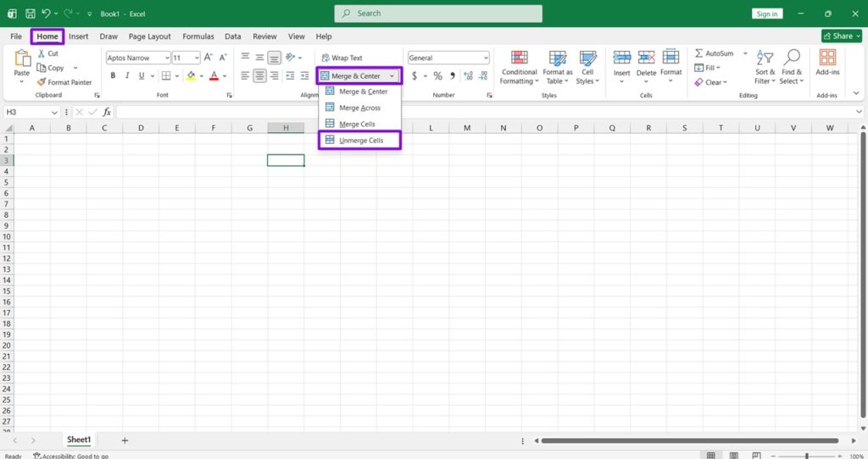This screenshot has width=868, height=459.
Task: Click the Save icon in title bar
Action: pyautogui.click(x=31, y=14)
